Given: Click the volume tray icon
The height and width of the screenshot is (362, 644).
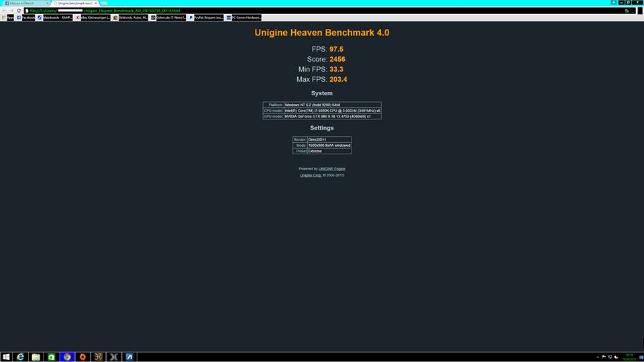Looking at the screenshot, I should pyautogui.click(x=616, y=357).
